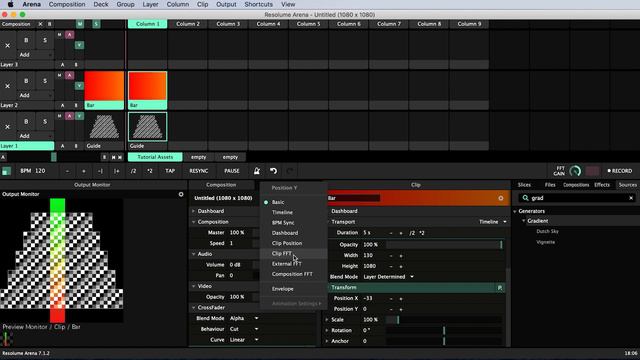The image size is (640, 360).
Task: Open Transport Timeline dropdown
Action: (493, 222)
